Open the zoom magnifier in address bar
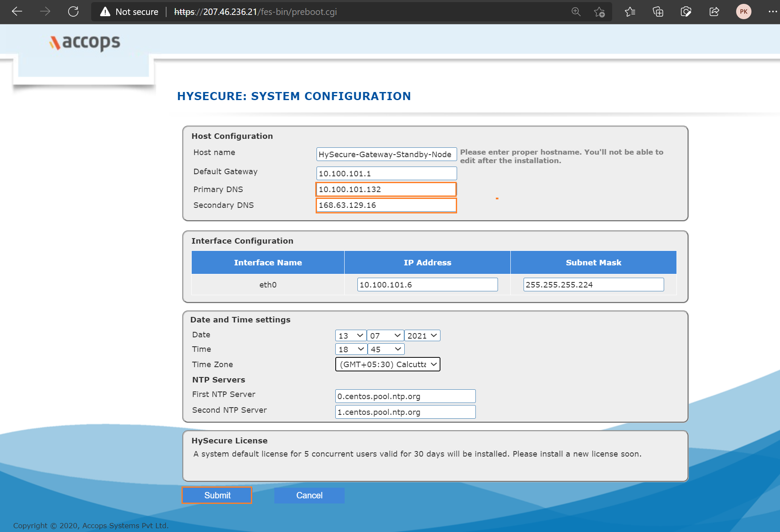The height and width of the screenshot is (532, 780). (576, 12)
